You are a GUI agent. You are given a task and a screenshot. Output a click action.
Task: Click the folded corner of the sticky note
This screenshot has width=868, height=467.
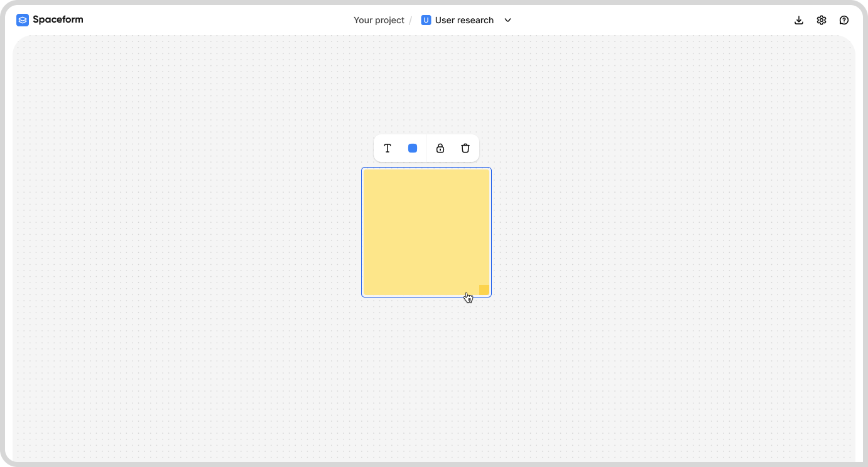[484, 289]
